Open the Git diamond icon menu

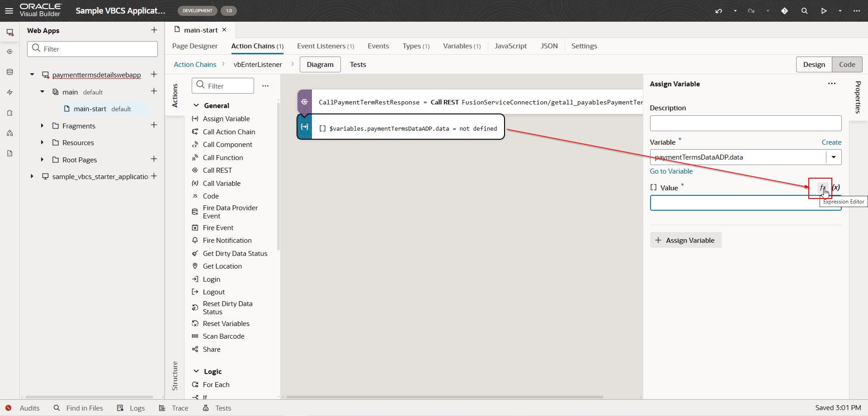pos(784,11)
